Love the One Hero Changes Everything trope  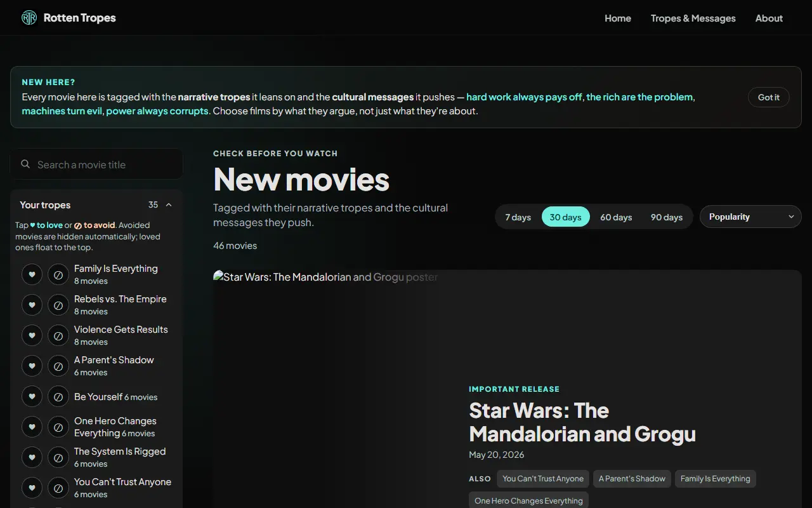(x=32, y=427)
